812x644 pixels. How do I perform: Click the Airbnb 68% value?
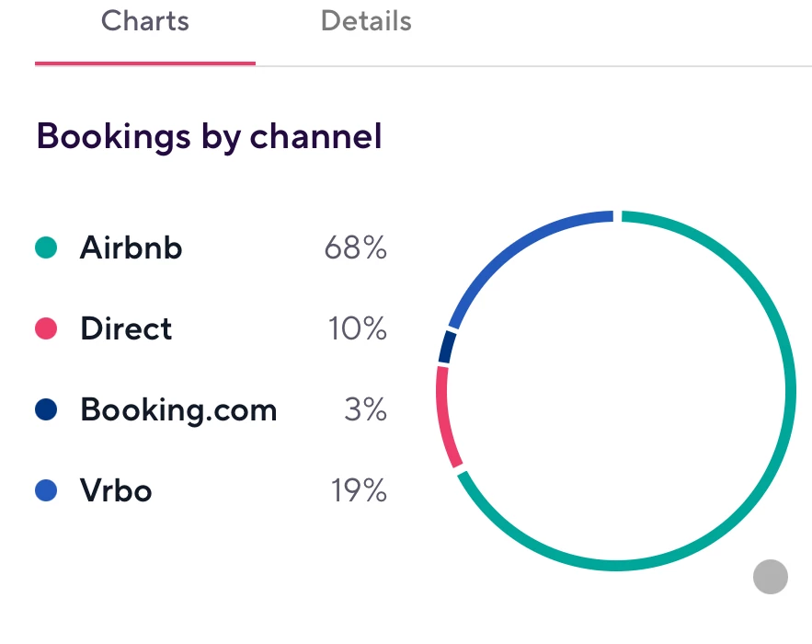pos(356,247)
